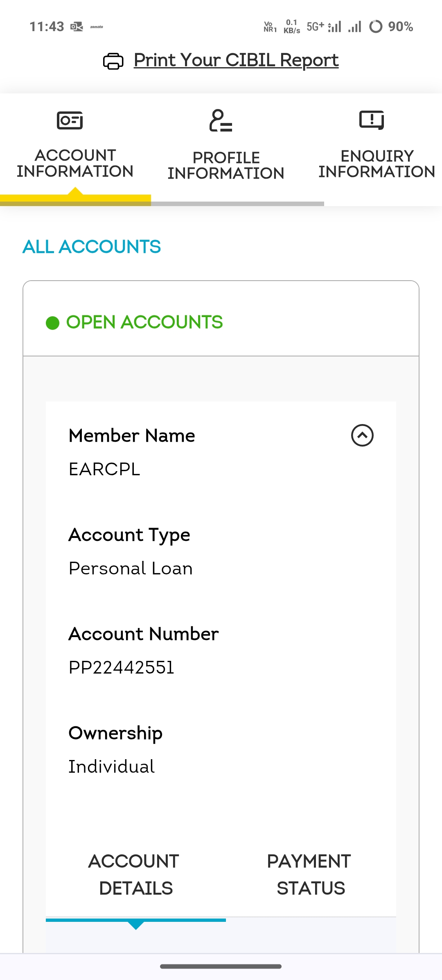Collapse the EARCPL account card chevron
Screen dimensions: 442x980
click(x=362, y=435)
